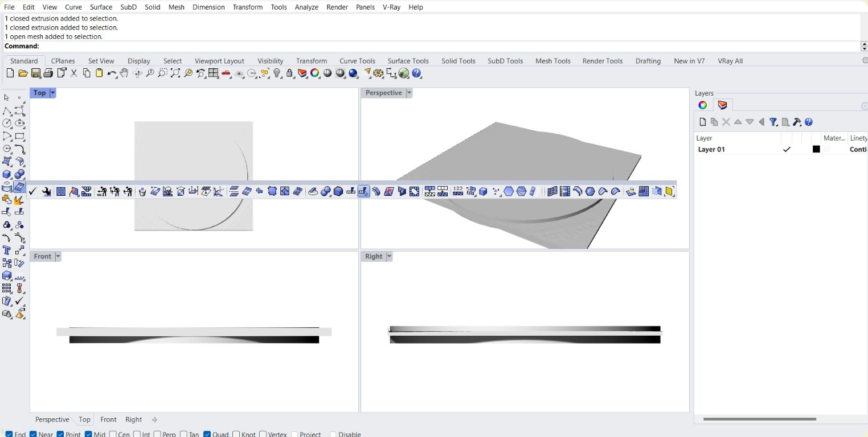
Task: Undo the last action
Action: 112,73
